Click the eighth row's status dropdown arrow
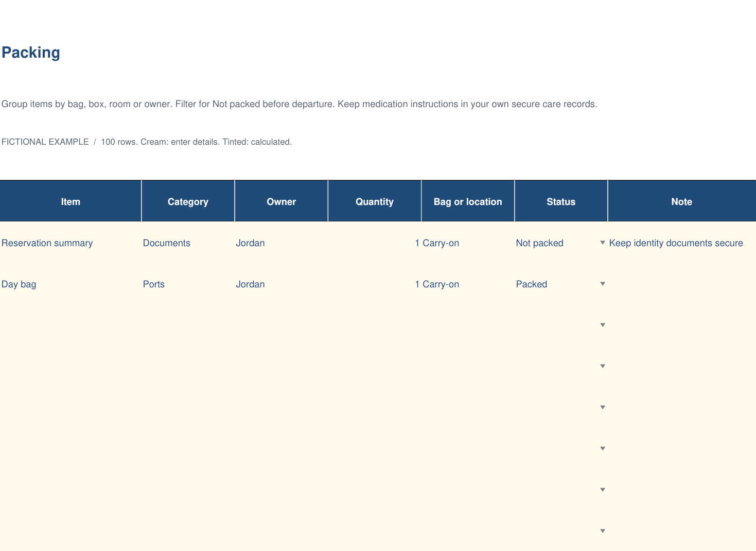Viewport: 756px width, 551px height. 603,531
